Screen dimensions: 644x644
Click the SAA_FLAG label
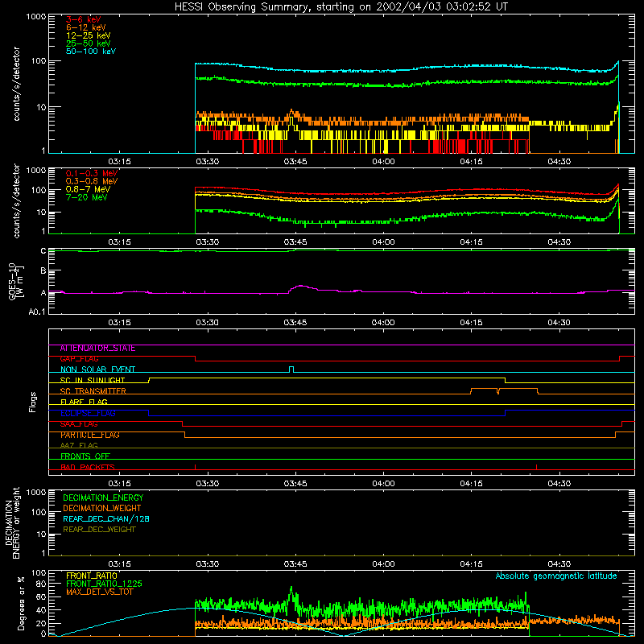79,424
